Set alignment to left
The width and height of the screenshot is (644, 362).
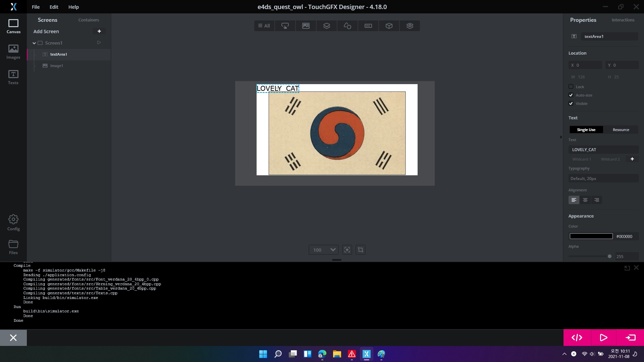tap(574, 200)
